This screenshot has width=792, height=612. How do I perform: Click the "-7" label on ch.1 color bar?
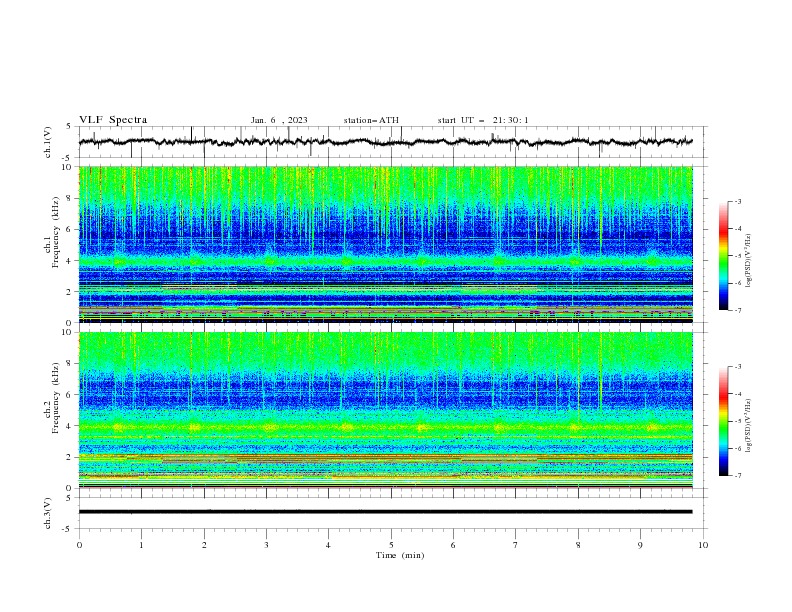coord(737,310)
